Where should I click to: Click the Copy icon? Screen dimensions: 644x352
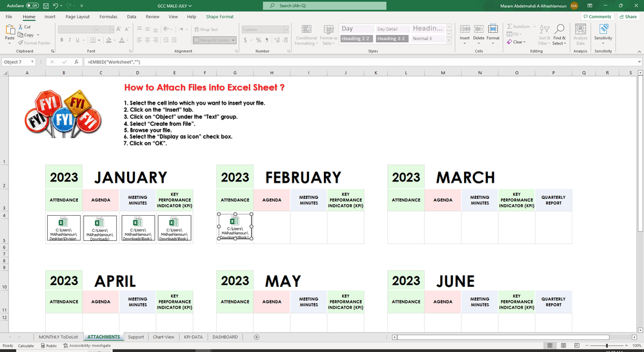tap(21, 35)
